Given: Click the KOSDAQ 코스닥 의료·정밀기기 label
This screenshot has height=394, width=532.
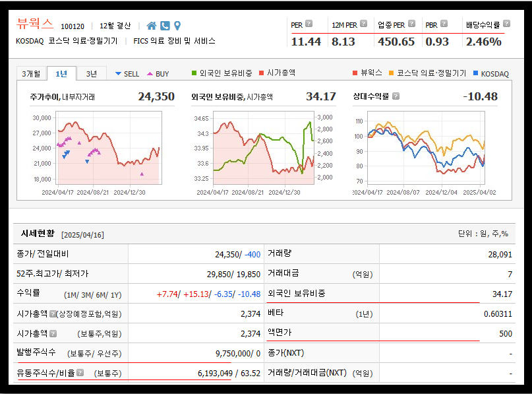Looking at the screenshot, I should 67,41.
